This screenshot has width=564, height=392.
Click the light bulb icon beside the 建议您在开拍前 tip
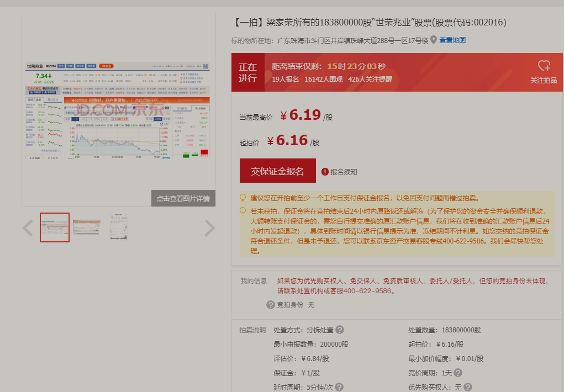click(x=243, y=198)
